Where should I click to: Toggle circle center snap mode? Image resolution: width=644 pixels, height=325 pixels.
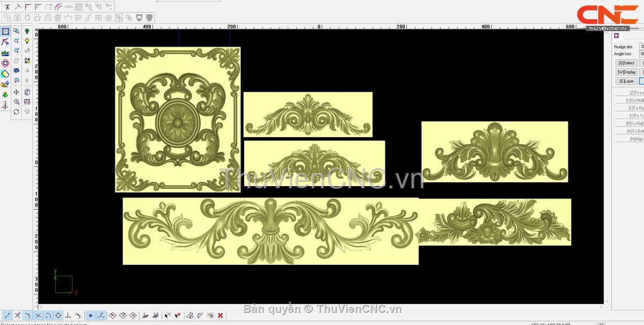point(58,315)
